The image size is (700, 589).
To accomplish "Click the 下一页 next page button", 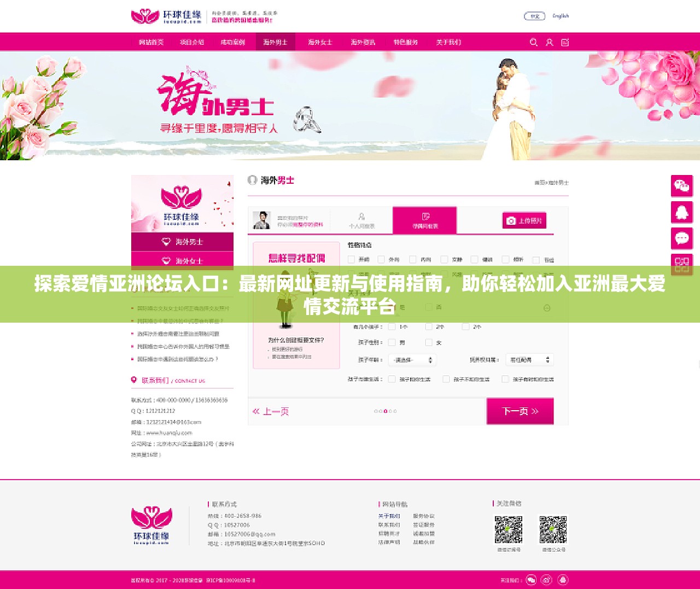I will click(520, 411).
